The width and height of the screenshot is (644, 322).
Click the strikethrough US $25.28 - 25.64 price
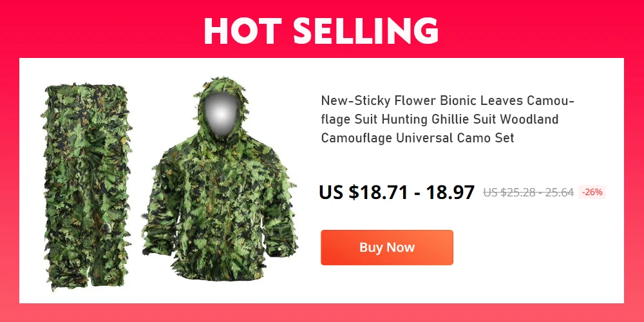pyautogui.click(x=528, y=192)
